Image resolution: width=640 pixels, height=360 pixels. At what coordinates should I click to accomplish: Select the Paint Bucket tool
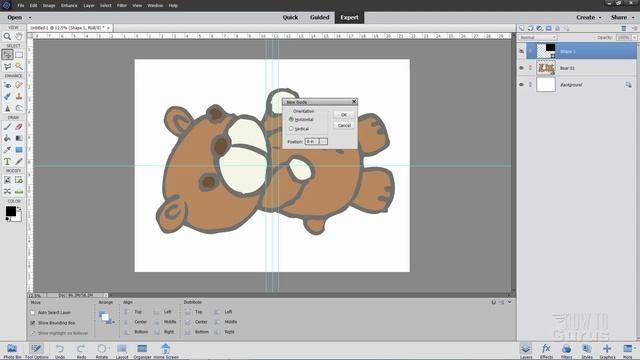(x=7, y=138)
